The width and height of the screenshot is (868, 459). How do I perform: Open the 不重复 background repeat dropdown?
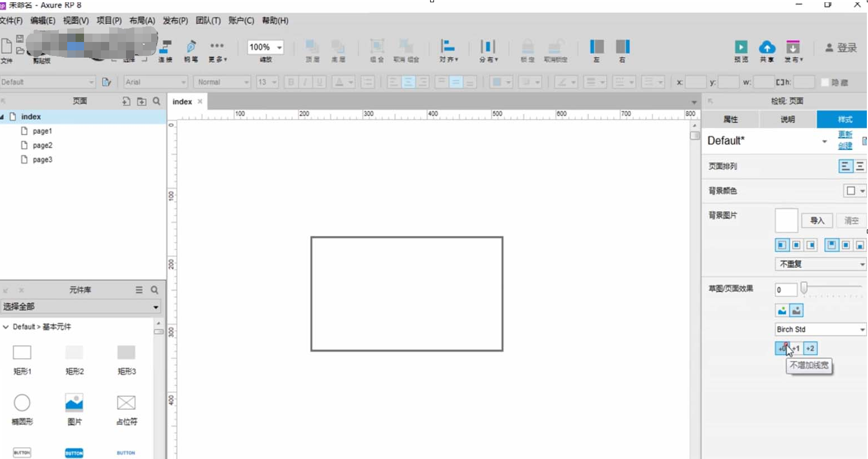(x=819, y=264)
